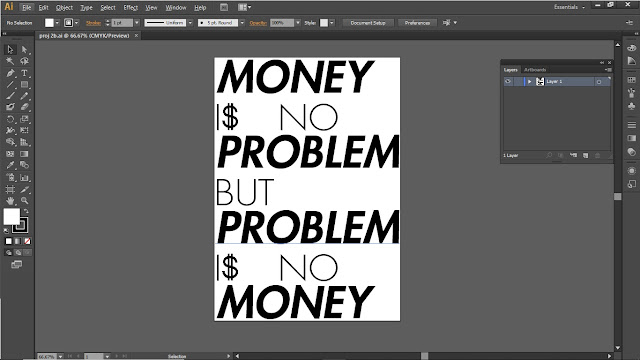Open Essentials workspace switcher
The width and height of the screenshot is (640, 360).
(x=569, y=7)
